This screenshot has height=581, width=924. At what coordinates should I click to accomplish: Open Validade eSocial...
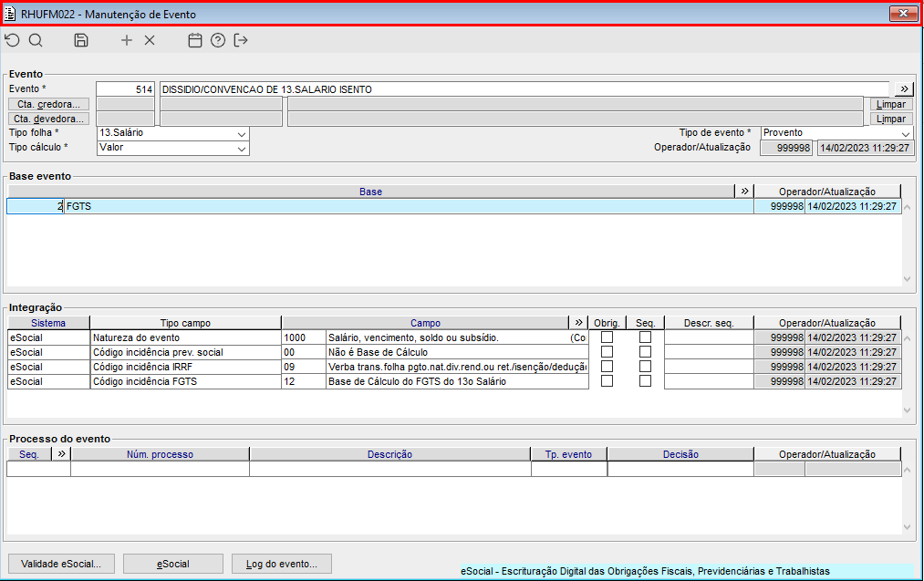(61, 564)
